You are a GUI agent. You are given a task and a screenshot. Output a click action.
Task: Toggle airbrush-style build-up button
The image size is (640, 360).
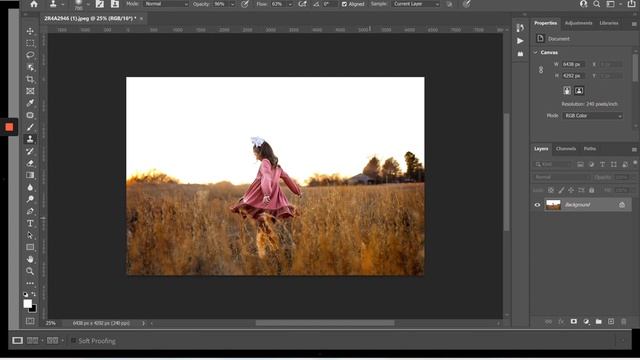(x=302, y=4)
